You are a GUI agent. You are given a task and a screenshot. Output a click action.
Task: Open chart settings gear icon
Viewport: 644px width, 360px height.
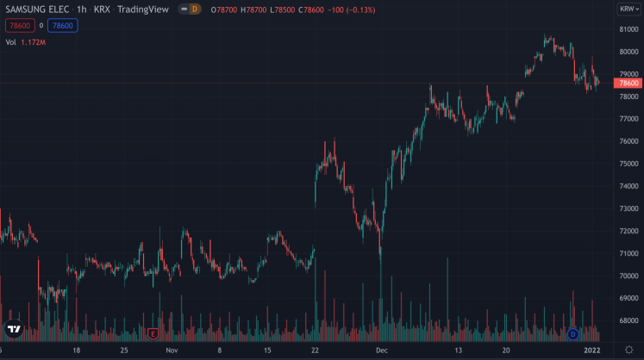628,351
